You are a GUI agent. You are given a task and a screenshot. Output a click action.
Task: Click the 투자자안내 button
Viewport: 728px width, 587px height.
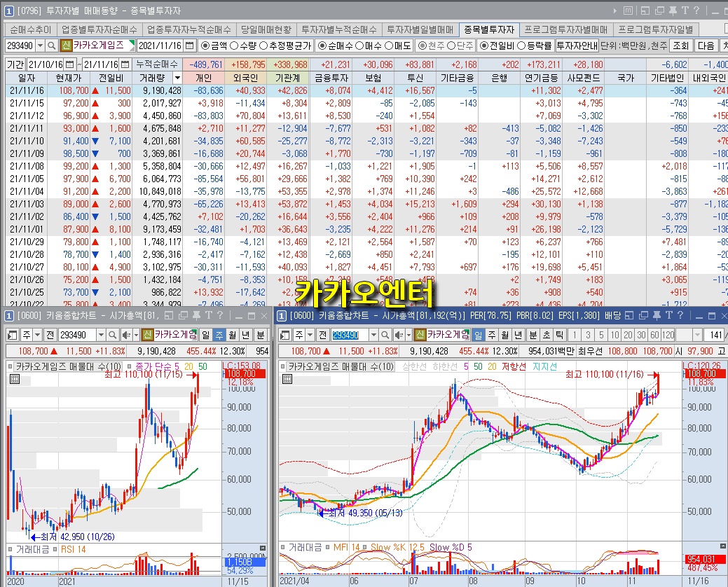[577, 46]
